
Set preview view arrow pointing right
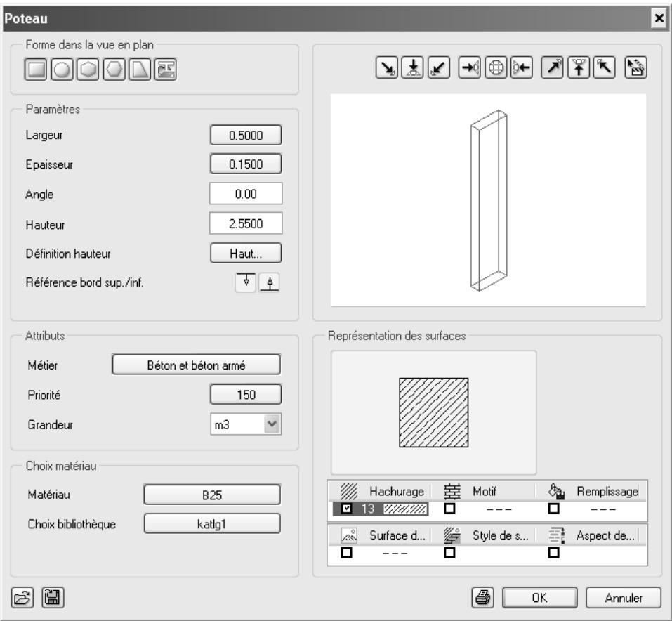tap(469, 67)
